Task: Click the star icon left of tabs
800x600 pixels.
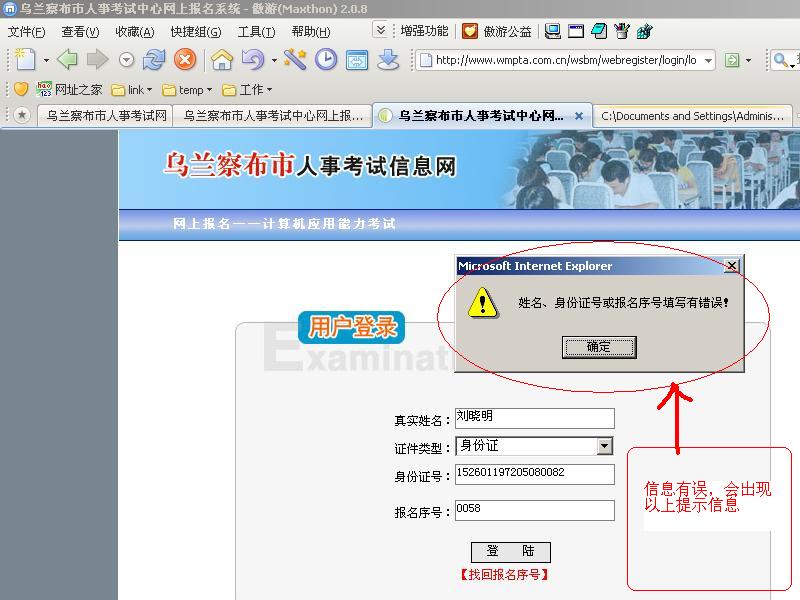Action: [x=21, y=115]
